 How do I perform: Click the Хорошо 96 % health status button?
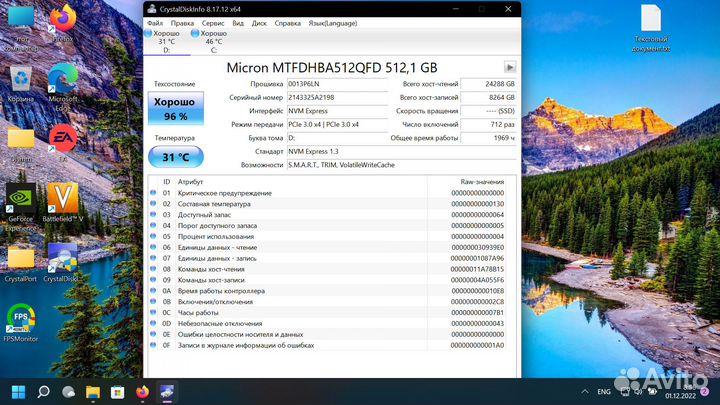tap(176, 108)
